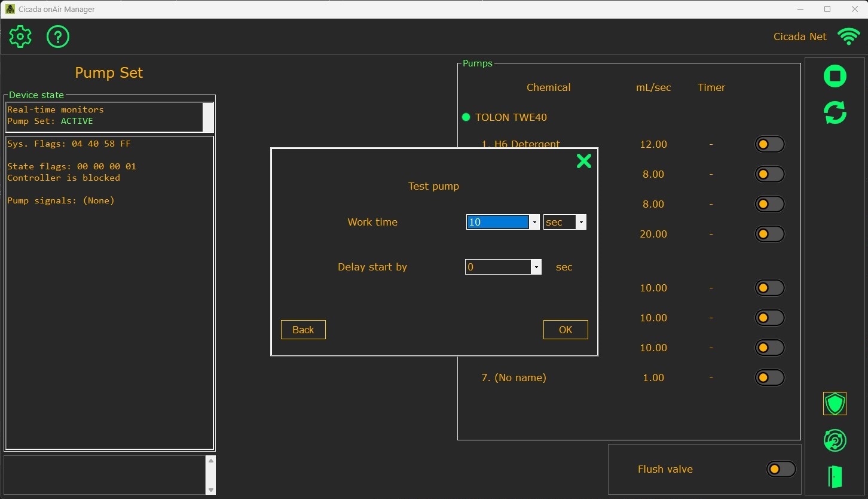Click the refresh arrows icon
Viewport: 868px width, 499px height.
835,112
